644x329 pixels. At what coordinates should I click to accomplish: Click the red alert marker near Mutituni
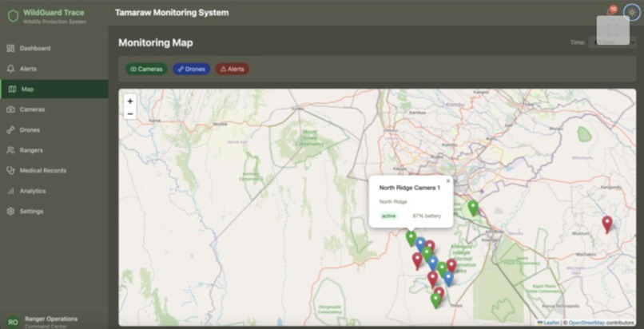pyautogui.click(x=607, y=224)
